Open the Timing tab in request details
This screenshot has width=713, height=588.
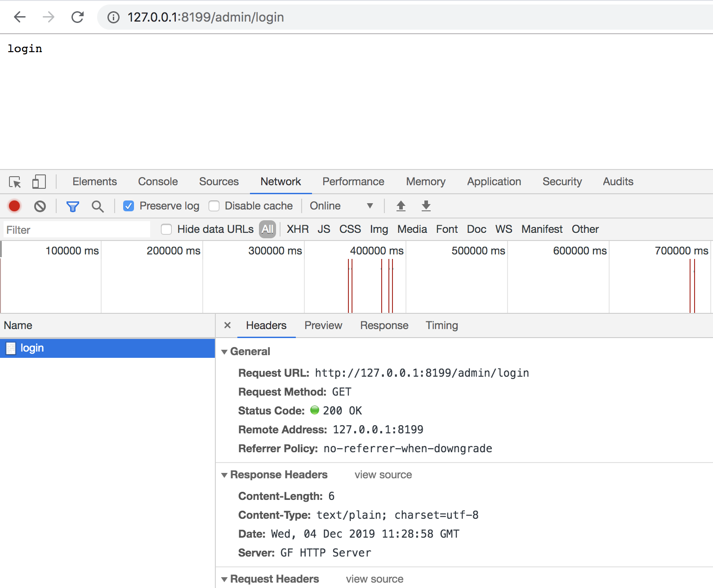click(441, 325)
